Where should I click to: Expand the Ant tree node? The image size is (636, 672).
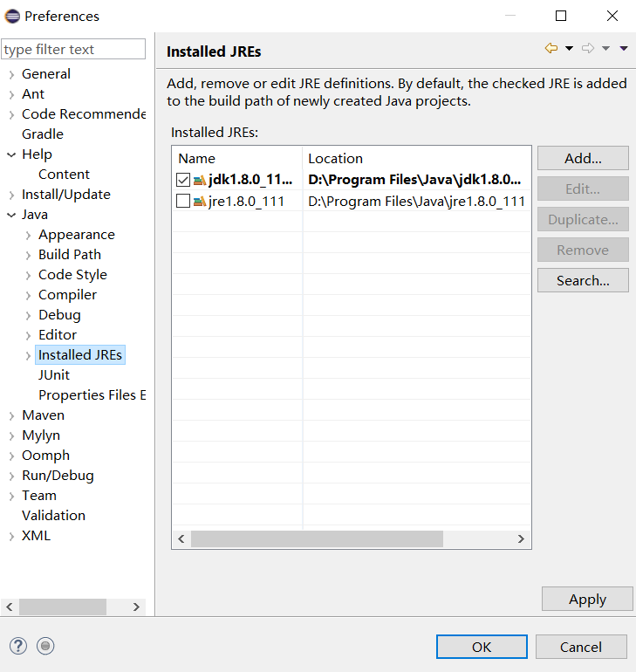click(11, 95)
